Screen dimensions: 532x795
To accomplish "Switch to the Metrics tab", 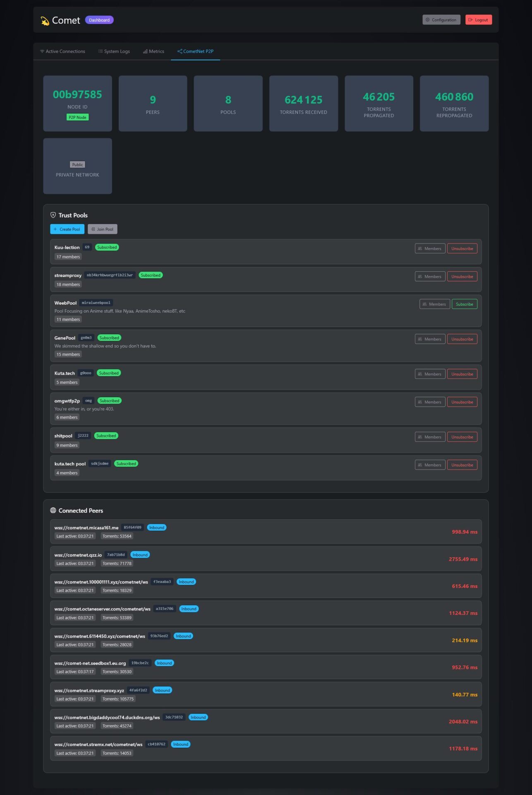I will point(153,51).
